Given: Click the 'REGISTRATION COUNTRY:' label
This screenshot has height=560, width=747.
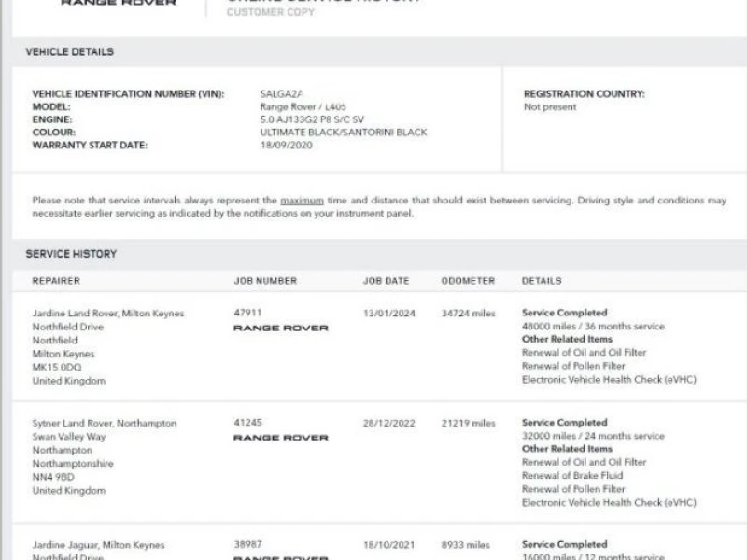Looking at the screenshot, I should pos(585,94).
